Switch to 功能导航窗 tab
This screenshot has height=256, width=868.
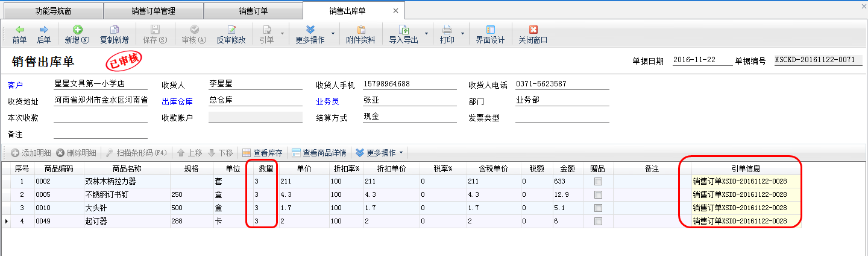coord(52,11)
